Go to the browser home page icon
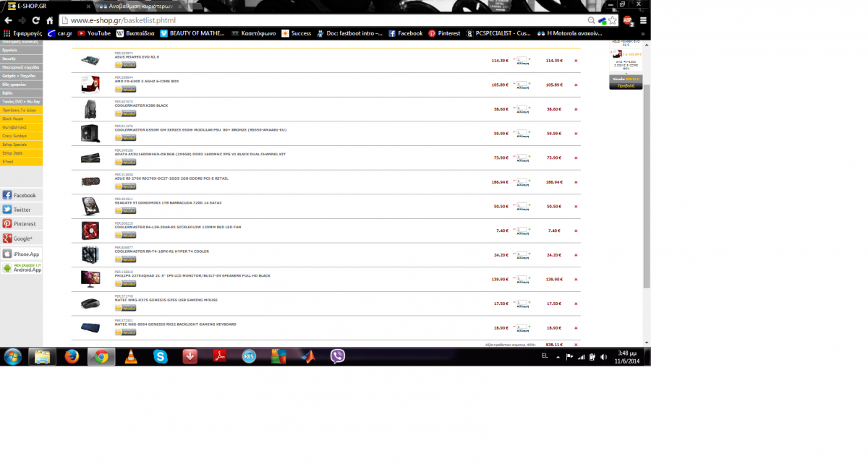Screen dimensions: 868x469 coord(49,20)
